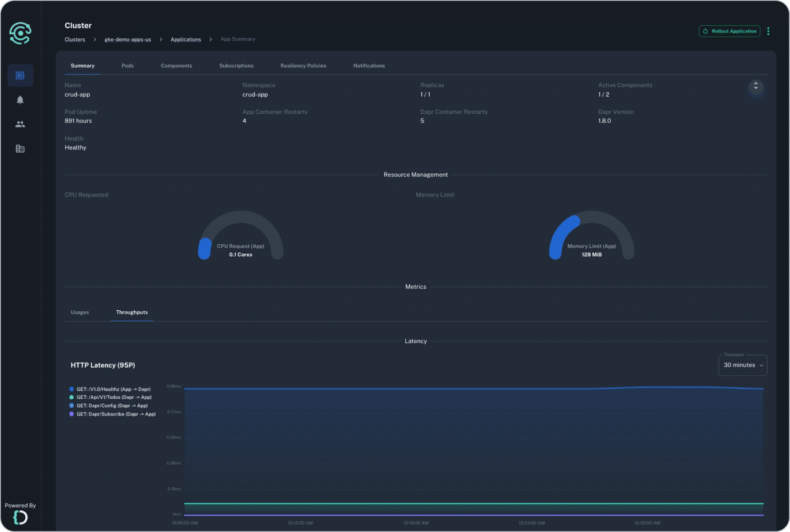Click the '128 MiB' gauge value
790x532 pixels.
point(592,255)
